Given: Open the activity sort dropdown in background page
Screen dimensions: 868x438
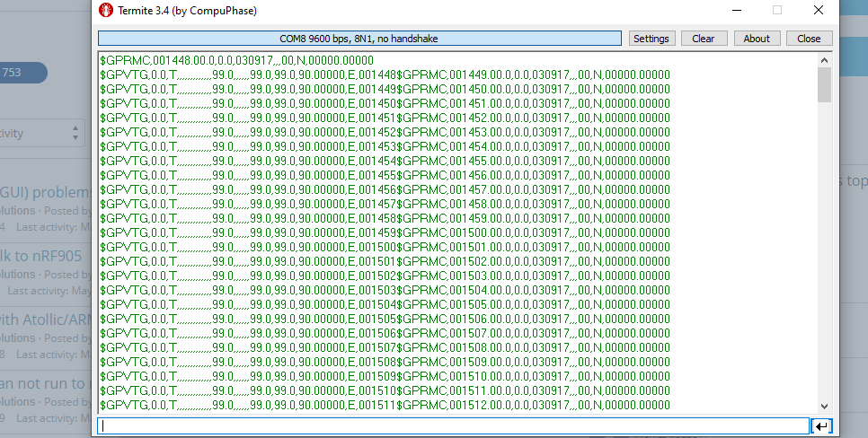Looking at the screenshot, I should [x=42, y=133].
